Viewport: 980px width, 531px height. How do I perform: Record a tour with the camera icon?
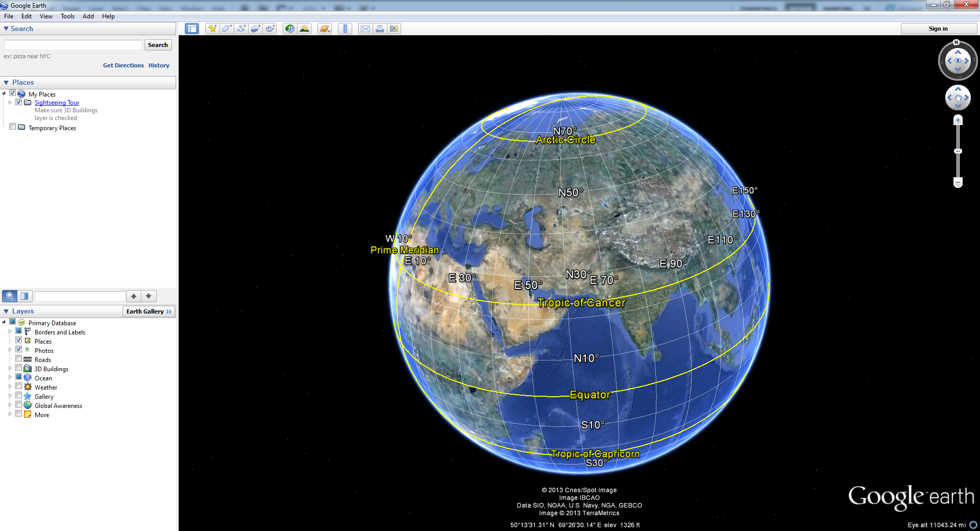pyautogui.click(x=270, y=29)
